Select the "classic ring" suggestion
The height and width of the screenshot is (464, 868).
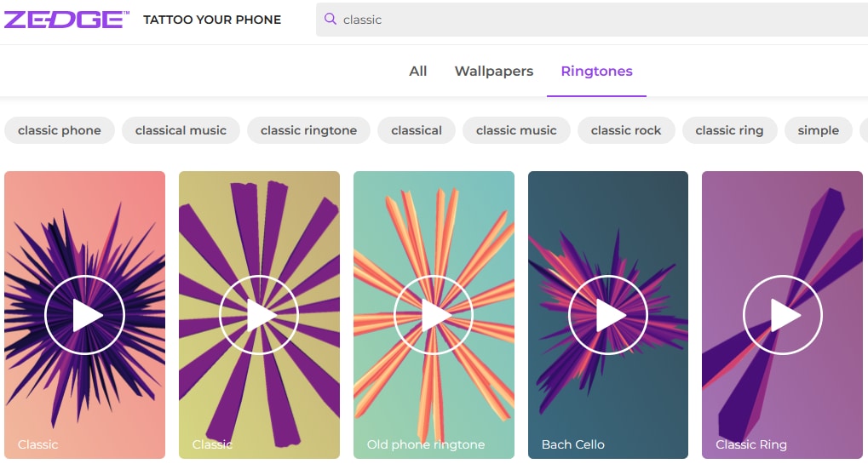(x=729, y=130)
